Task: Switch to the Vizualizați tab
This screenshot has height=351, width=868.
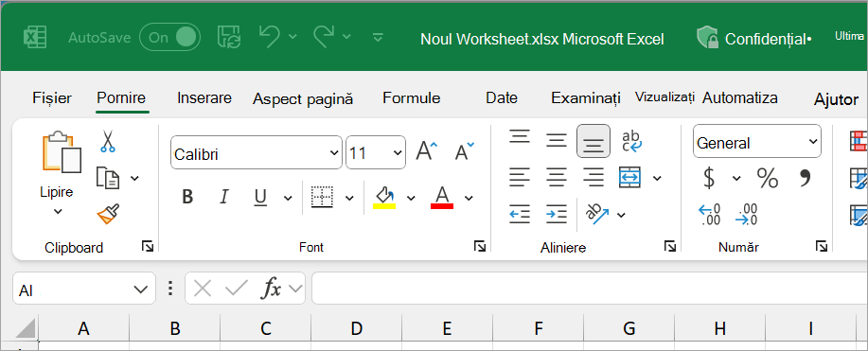Action: 664,97
